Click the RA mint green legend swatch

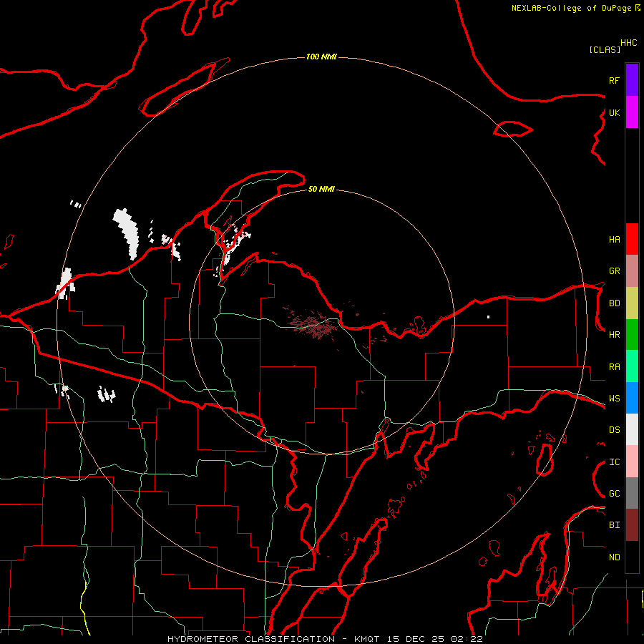coord(632,366)
